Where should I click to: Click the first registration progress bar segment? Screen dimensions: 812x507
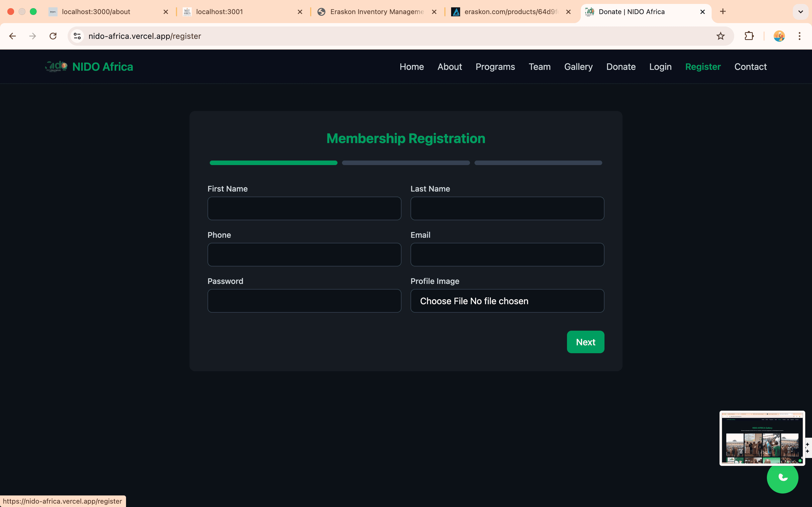[273, 163]
